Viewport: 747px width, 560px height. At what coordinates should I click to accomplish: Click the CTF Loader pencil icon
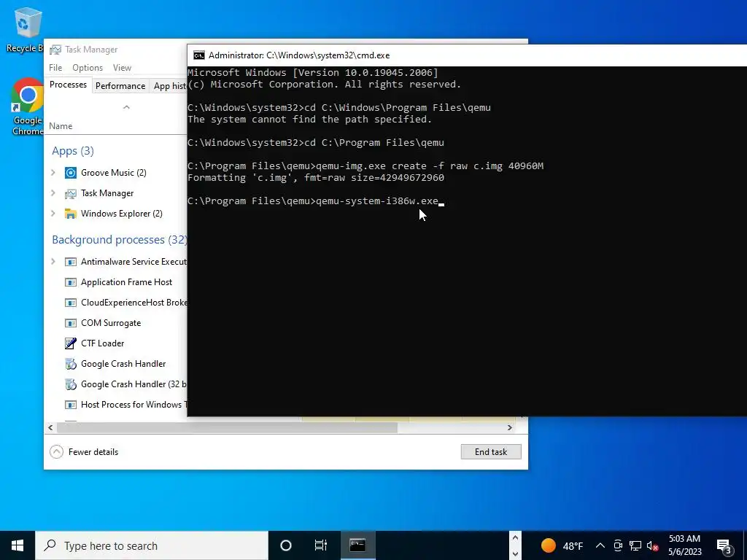tap(71, 343)
